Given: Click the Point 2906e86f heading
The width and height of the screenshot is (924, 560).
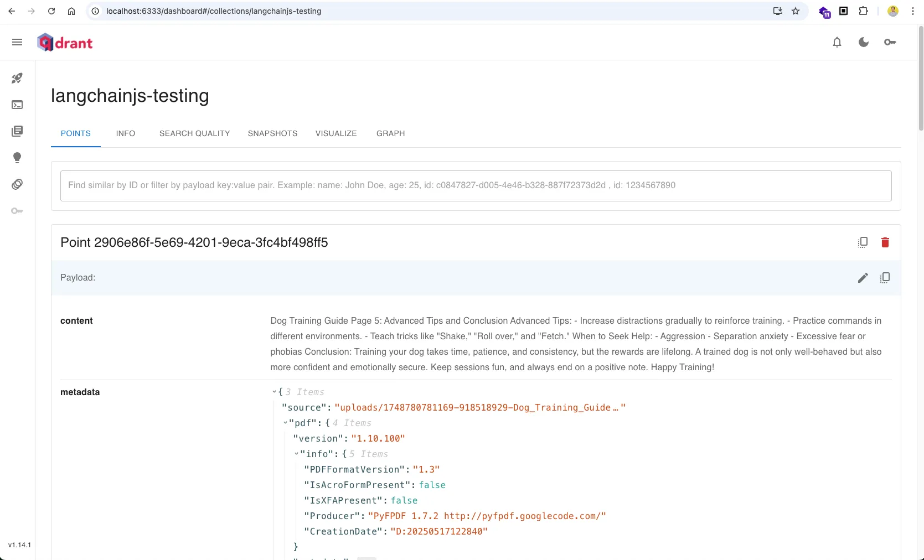Looking at the screenshot, I should coord(194,242).
